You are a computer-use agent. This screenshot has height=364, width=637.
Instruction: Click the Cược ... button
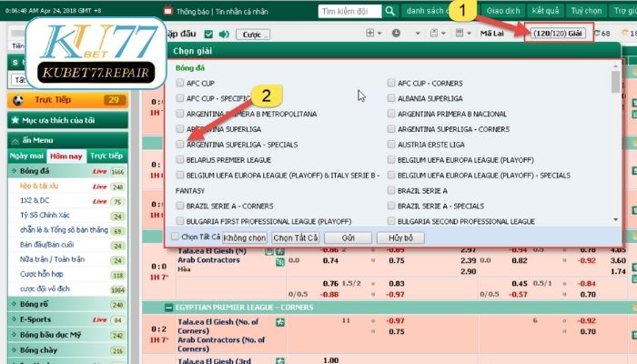253,35
